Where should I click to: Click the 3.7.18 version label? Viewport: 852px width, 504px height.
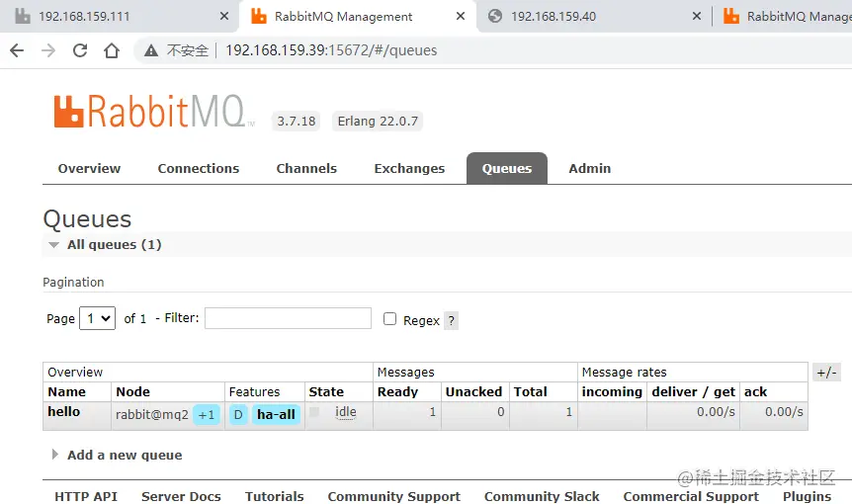coord(297,122)
